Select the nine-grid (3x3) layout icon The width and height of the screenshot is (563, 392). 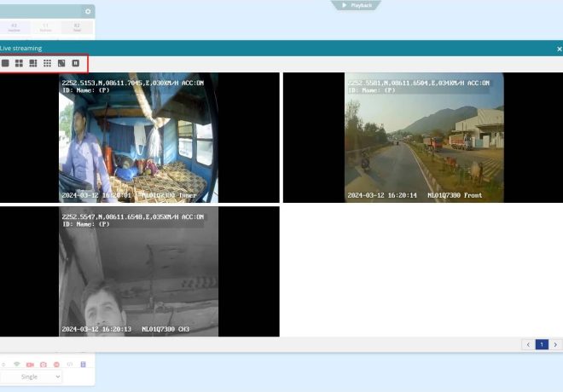[x=47, y=63]
